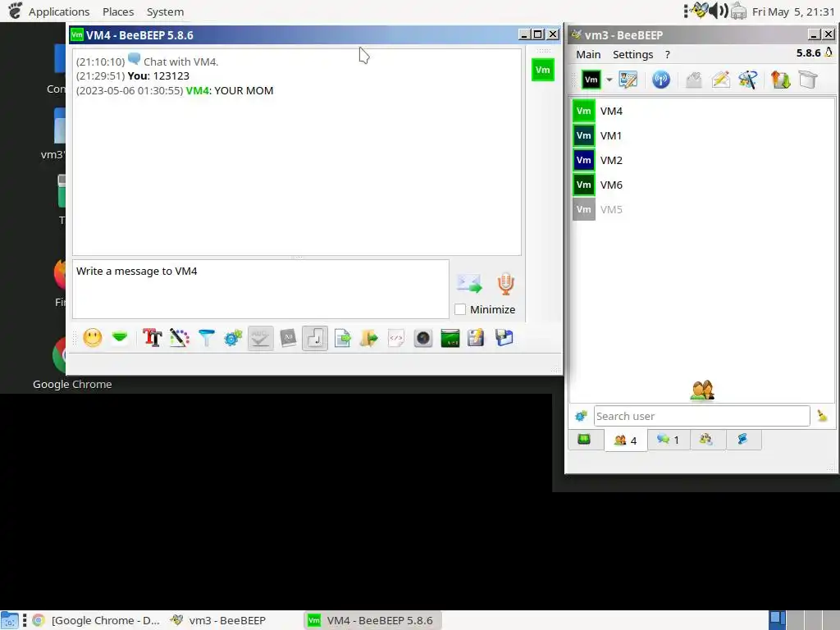Open user list options gear icon
This screenshot has height=630, width=840.
582,416
